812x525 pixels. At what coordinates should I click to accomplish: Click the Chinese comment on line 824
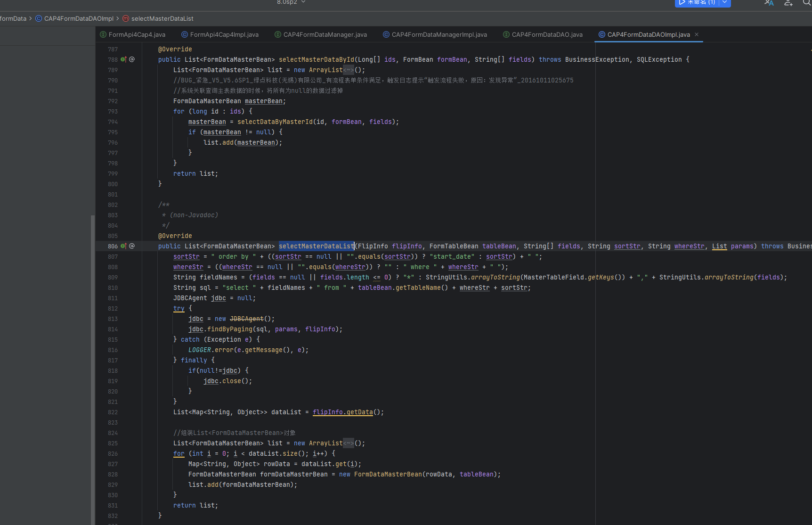pos(235,433)
